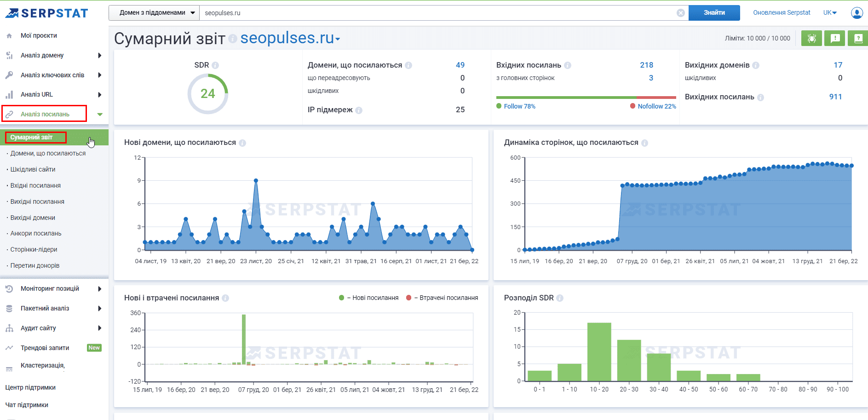This screenshot has width=868, height=420.
Task: Click the Трендові запити trend icon
Action: (9, 348)
